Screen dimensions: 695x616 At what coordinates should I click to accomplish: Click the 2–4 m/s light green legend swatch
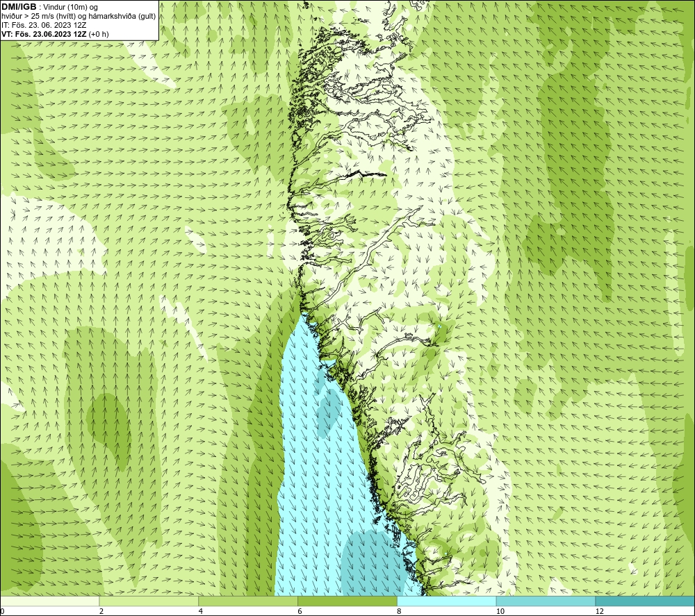click(149, 601)
